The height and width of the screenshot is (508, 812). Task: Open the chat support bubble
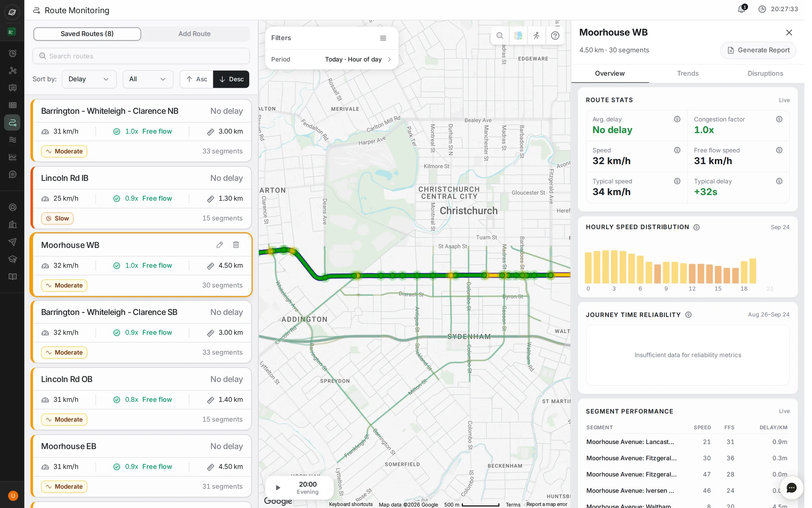791,488
